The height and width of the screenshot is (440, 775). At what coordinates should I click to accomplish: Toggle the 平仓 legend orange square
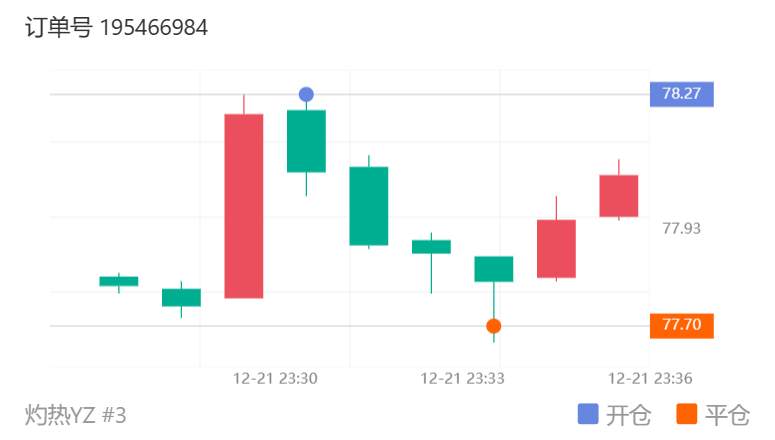(x=687, y=414)
